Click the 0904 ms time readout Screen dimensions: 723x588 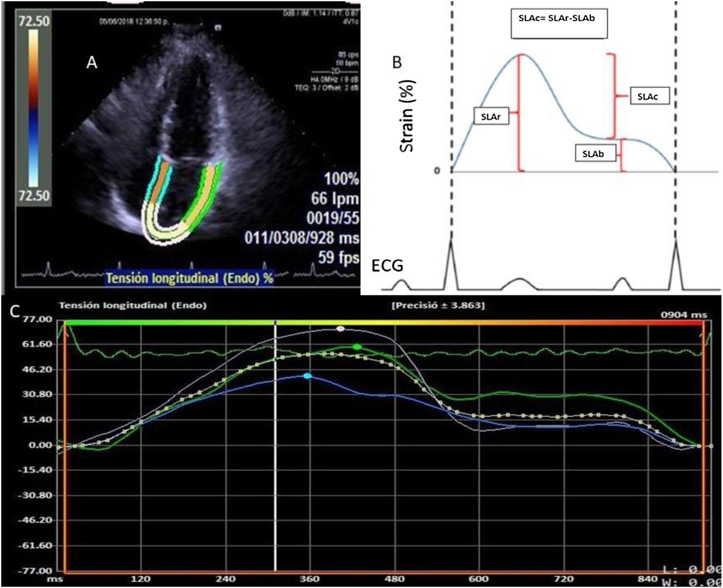point(684,315)
